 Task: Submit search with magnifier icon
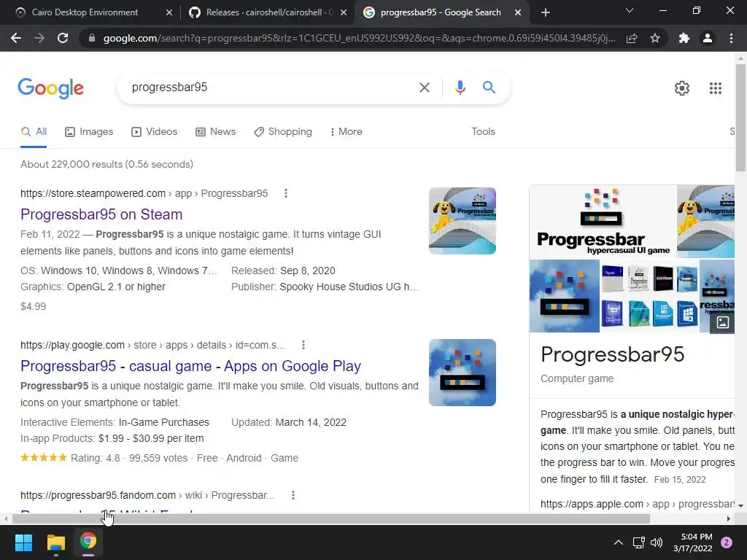(489, 87)
